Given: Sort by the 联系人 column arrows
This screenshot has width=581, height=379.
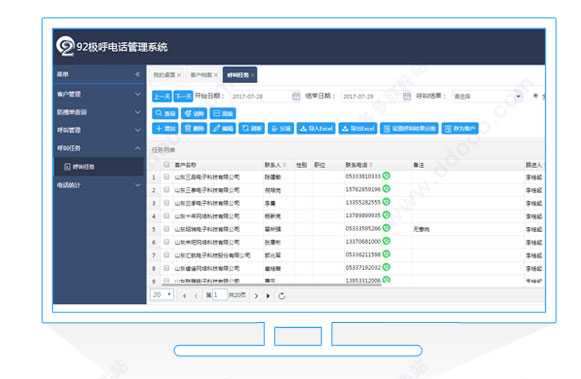Looking at the screenshot, I should point(285,165).
